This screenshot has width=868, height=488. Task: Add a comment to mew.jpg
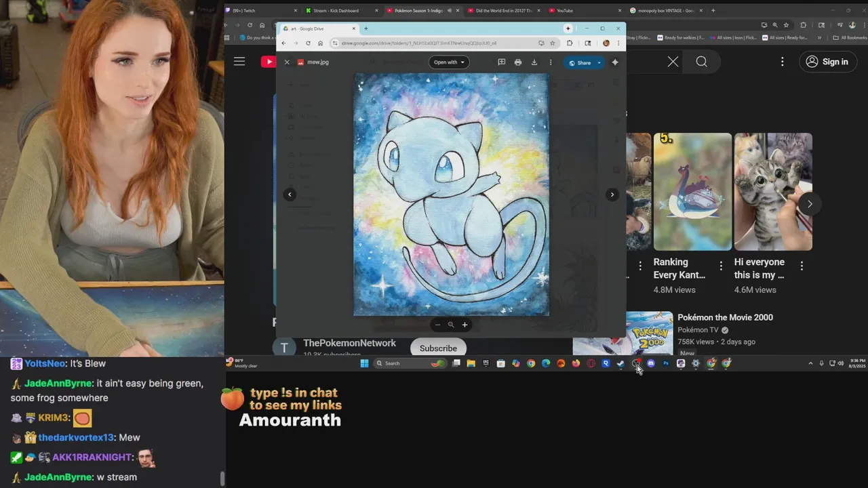click(x=502, y=62)
